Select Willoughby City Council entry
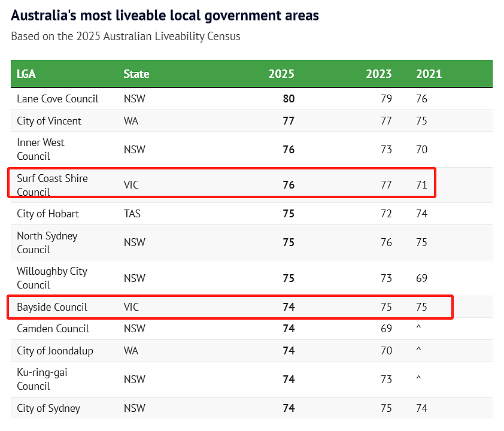 coord(51,278)
